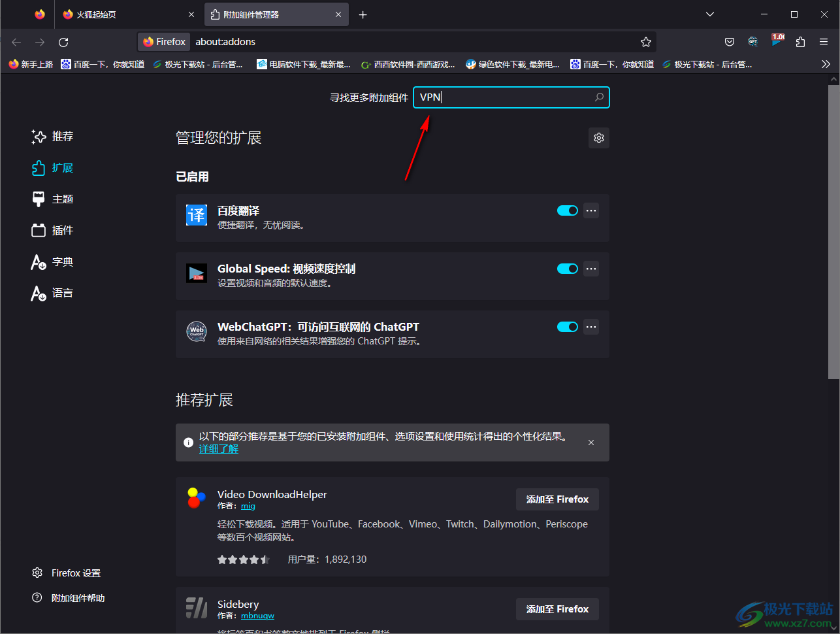This screenshot has width=840, height=634.
Task: Click the Video DownloadHelper icon
Action: (x=197, y=498)
